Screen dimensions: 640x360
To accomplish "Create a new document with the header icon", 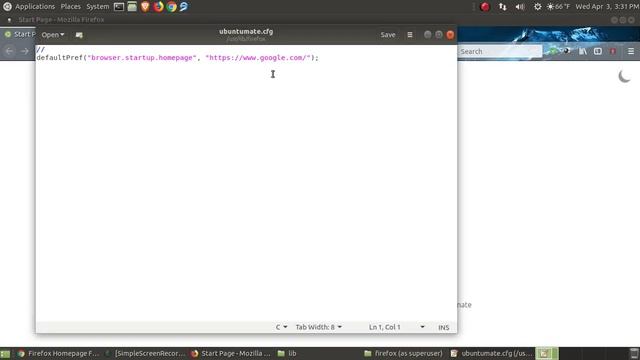I will click(x=79, y=35).
